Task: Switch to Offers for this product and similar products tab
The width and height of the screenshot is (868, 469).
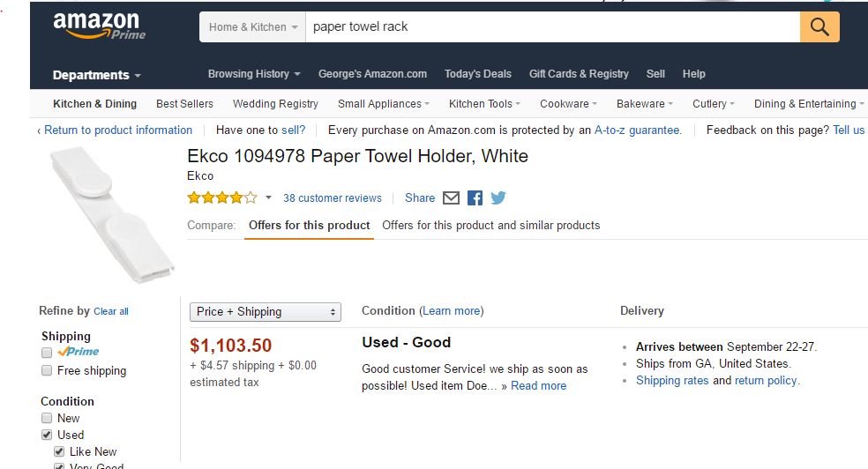Action: pos(491,226)
